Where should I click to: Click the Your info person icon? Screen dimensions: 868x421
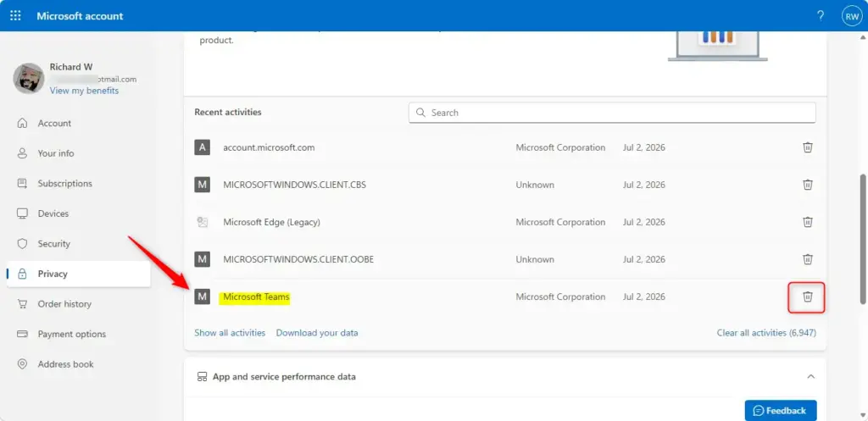point(22,153)
